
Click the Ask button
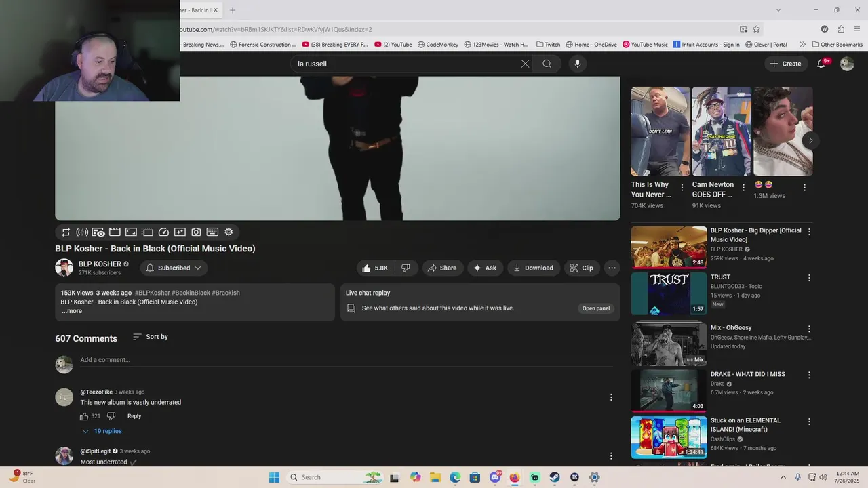[x=485, y=268]
